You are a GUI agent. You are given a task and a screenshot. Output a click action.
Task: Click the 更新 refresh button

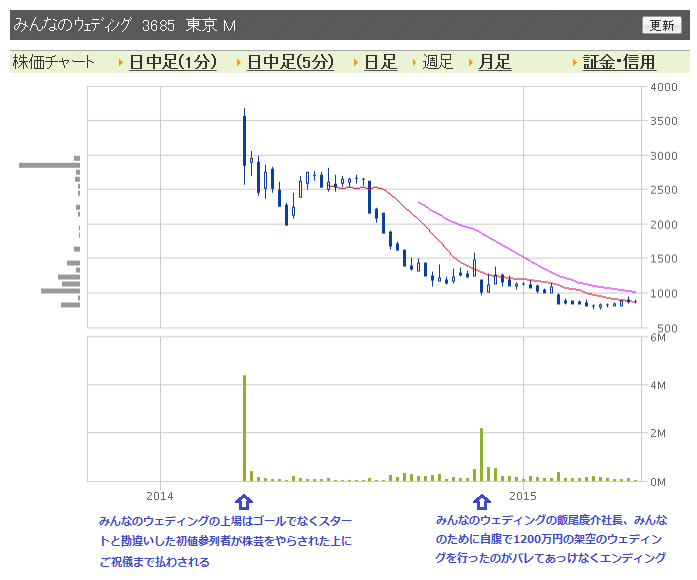click(661, 25)
